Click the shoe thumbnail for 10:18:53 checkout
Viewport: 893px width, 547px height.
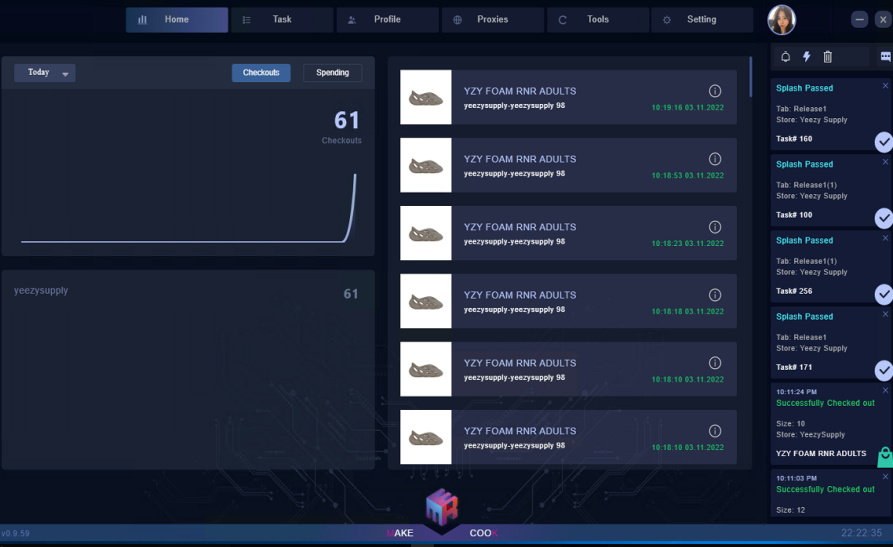[x=426, y=165]
